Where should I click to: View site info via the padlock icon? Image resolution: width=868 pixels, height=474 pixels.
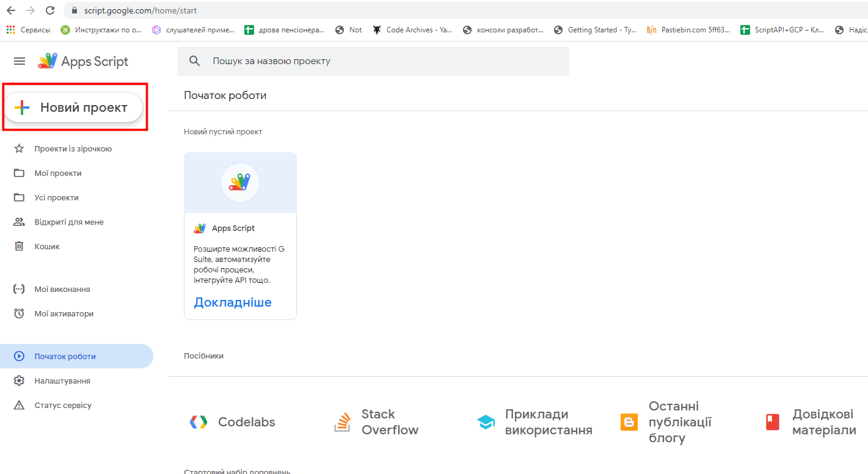[75, 10]
